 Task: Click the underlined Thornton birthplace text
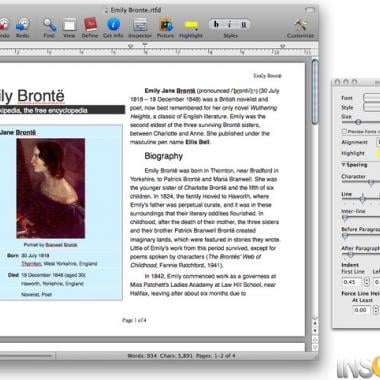coord(31,264)
